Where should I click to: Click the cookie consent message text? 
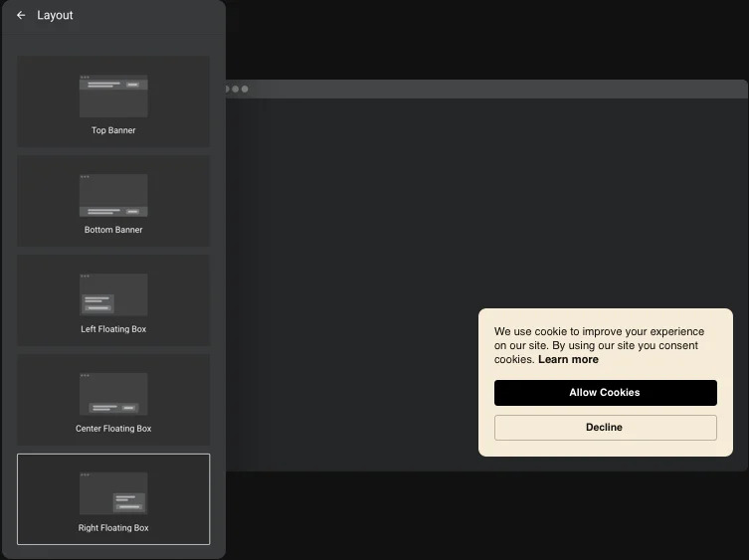pyautogui.click(x=597, y=338)
